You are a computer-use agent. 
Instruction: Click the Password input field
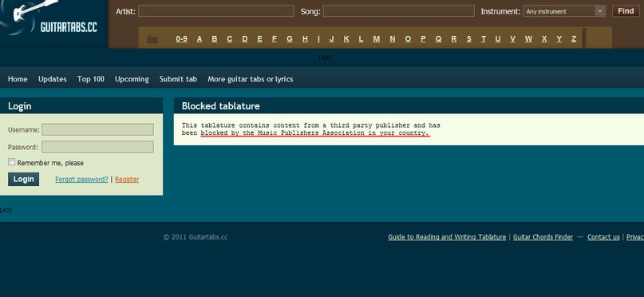pyautogui.click(x=97, y=147)
